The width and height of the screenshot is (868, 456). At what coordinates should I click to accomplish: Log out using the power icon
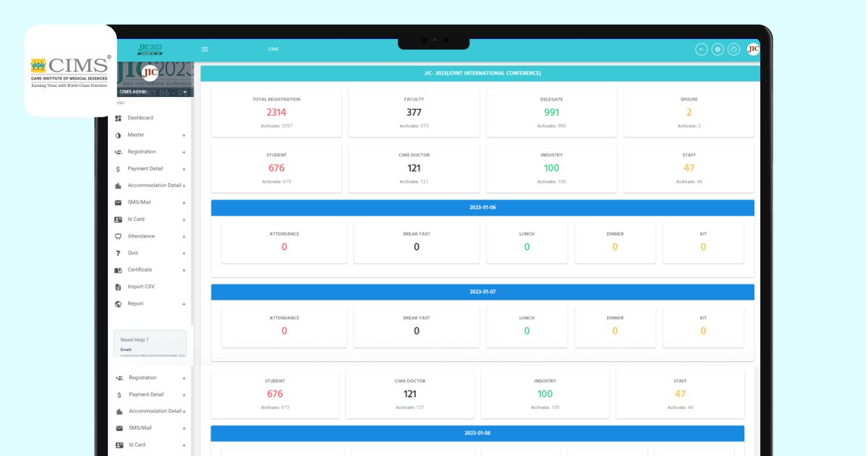(x=734, y=49)
